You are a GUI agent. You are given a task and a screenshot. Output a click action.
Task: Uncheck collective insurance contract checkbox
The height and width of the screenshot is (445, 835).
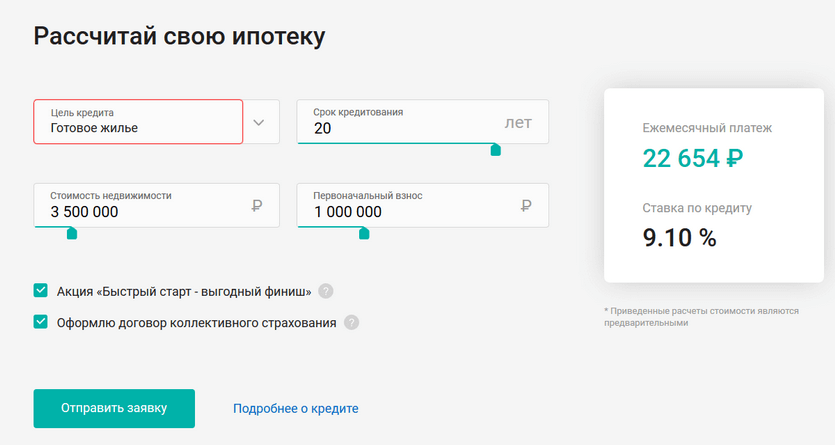40,322
